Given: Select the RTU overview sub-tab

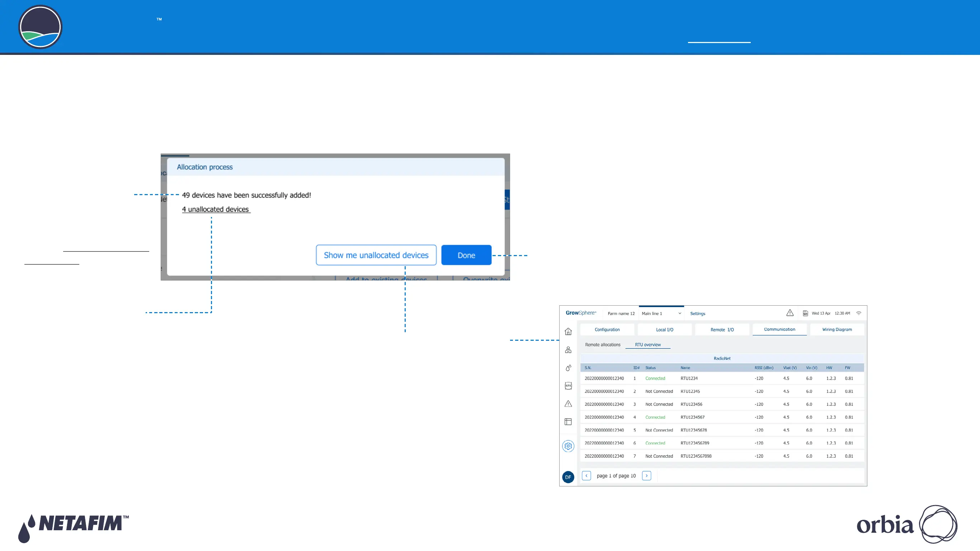Looking at the screenshot, I should (647, 345).
